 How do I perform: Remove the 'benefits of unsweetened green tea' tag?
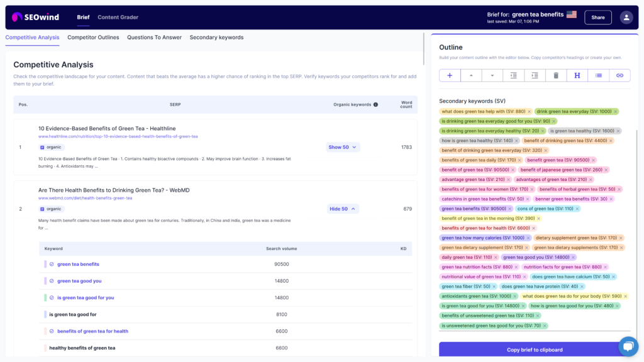point(538,315)
